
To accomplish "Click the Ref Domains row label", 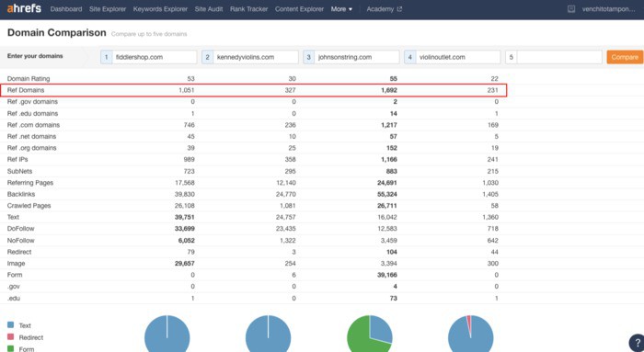I will click(x=26, y=90).
